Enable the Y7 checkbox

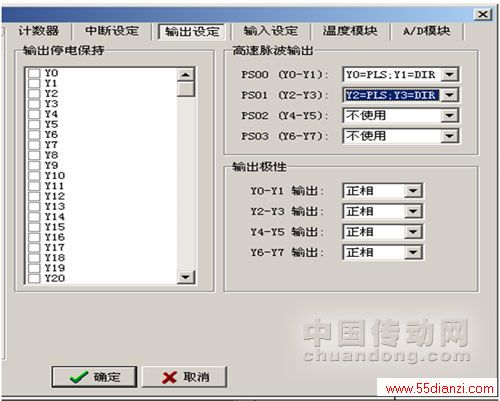coord(34,145)
